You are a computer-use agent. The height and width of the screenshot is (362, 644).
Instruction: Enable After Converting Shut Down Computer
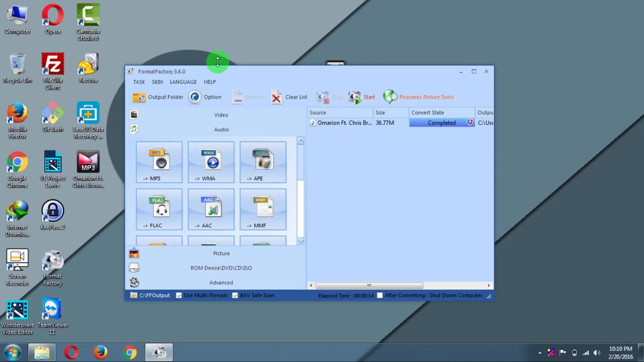pos(380,295)
